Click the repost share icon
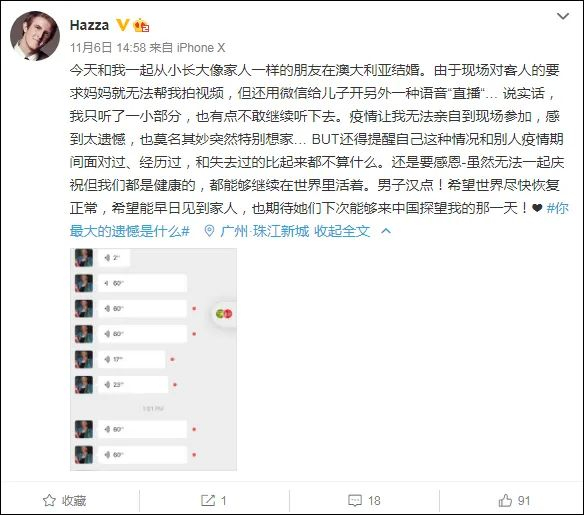The image size is (584, 515). pos(208,500)
